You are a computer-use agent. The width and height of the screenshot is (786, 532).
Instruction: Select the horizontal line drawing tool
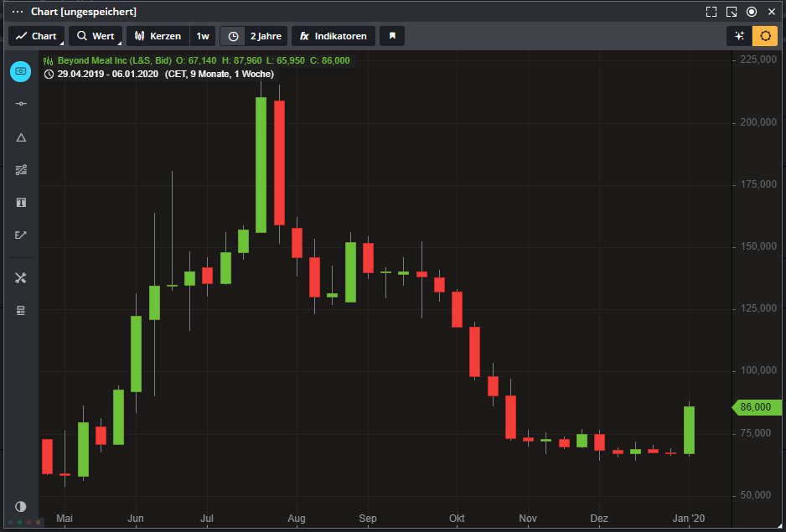(21, 104)
